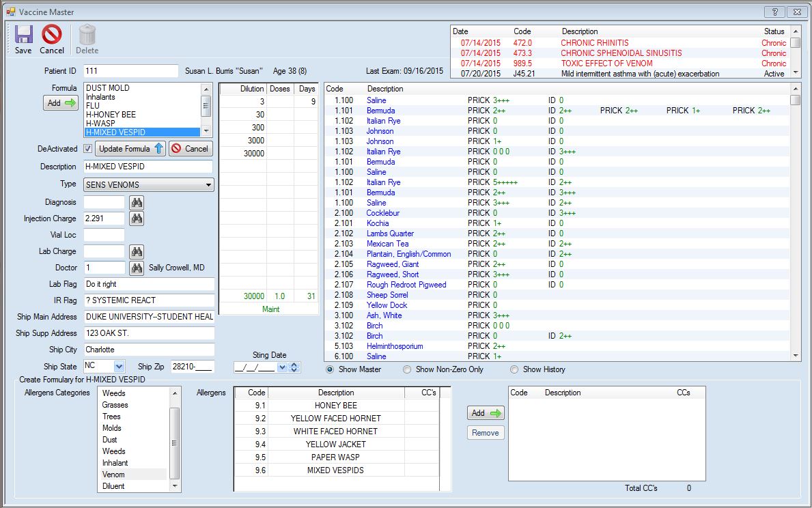Click the Save floppy disk icon
812x508 pixels.
(x=23, y=36)
